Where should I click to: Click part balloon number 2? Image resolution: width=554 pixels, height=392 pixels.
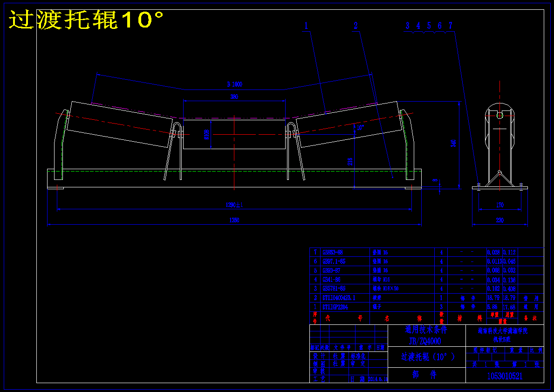tap(356, 26)
